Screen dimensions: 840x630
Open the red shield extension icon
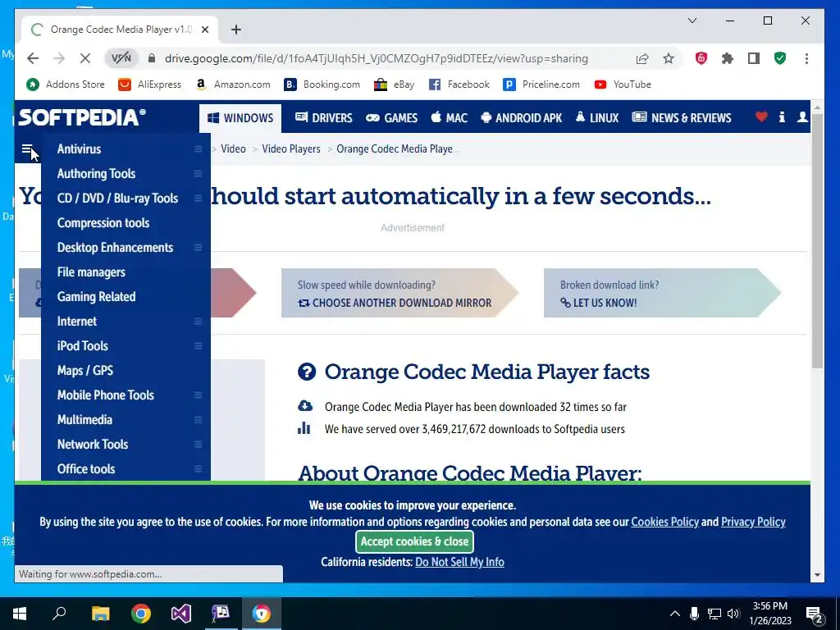point(701,58)
